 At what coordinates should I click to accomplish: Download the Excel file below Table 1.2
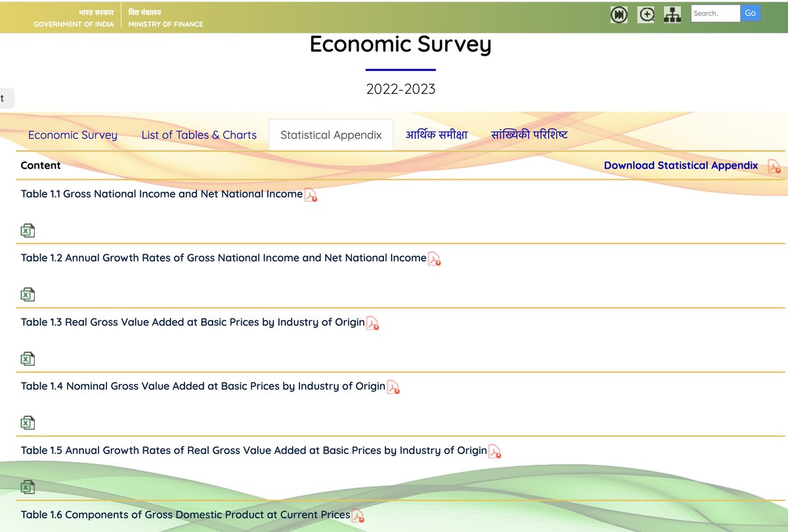pos(27,294)
